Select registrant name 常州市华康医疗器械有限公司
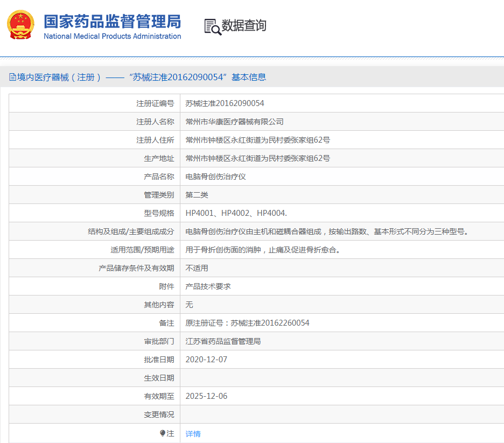504x443 pixels. (234, 122)
